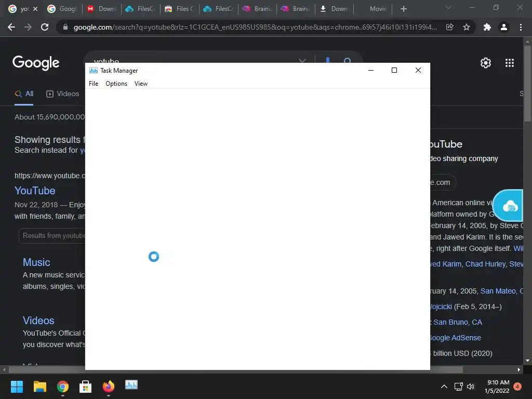
Task: Minimize the Task Manager window
Action: click(371, 70)
